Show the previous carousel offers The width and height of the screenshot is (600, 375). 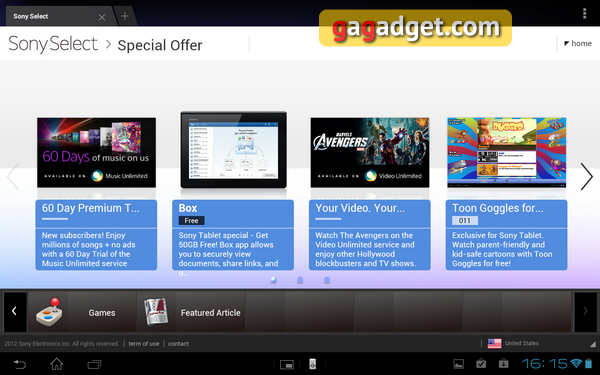point(13,176)
